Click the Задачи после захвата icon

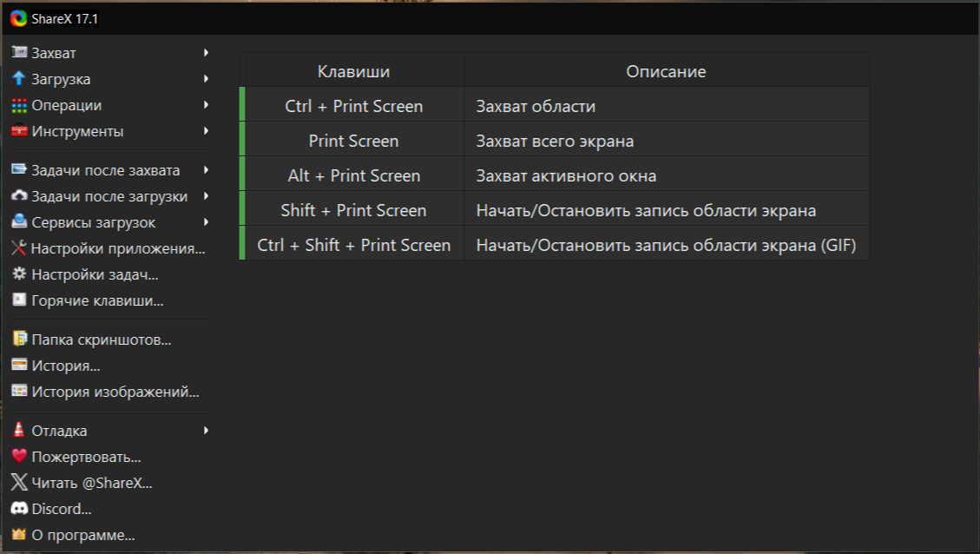(19, 170)
